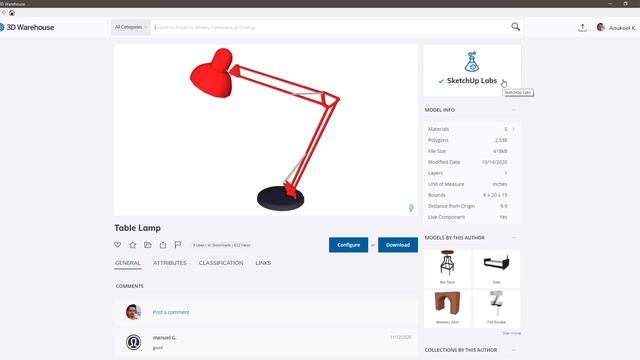Screen dimensions: 640x360
Task: Open the Classification tab
Action: pos(221,263)
